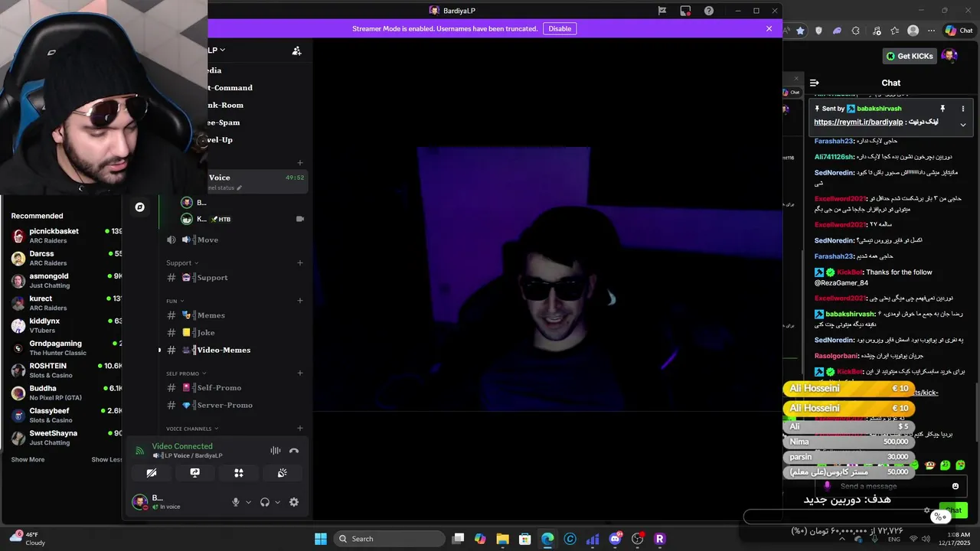Collapse the Support category

tap(182, 263)
